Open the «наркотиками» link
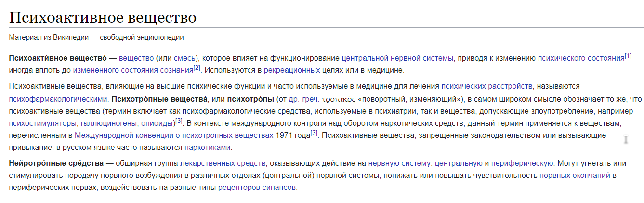This screenshot has width=644, height=203. (x=208, y=147)
